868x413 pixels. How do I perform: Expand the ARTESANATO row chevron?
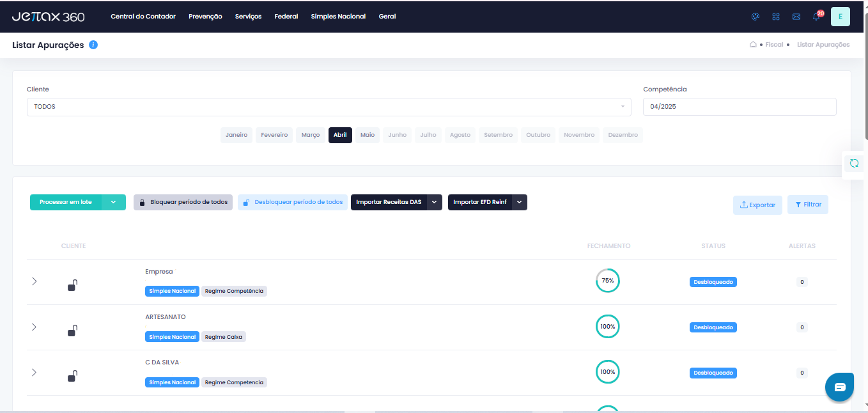coord(35,327)
